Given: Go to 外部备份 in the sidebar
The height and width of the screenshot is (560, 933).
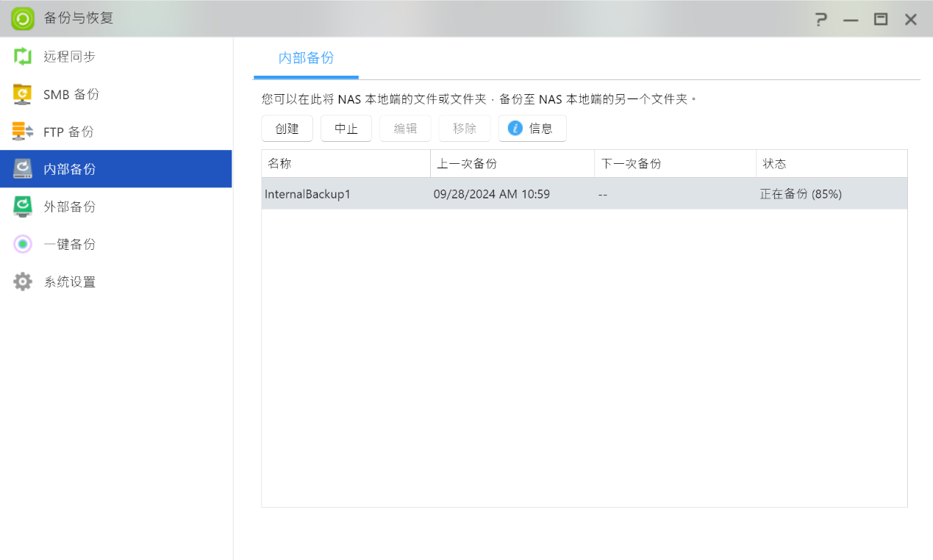Looking at the screenshot, I should (x=70, y=207).
